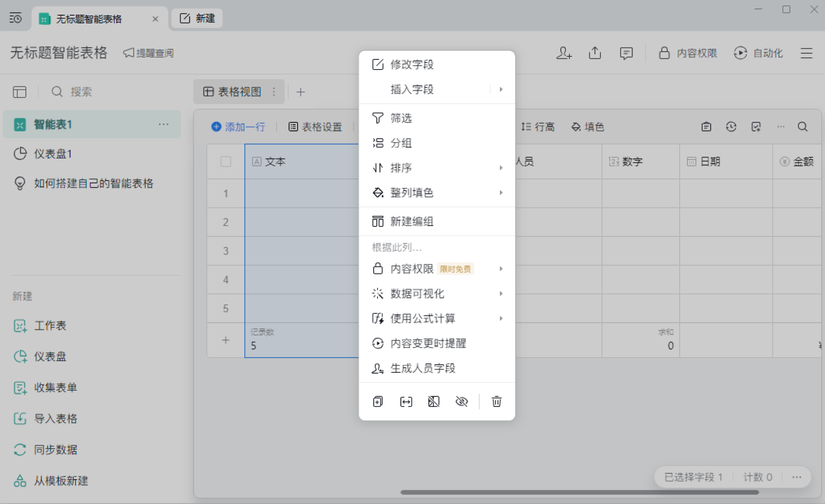
Task: Click the adjust column width icon
Action: pyautogui.click(x=406, y=401)
